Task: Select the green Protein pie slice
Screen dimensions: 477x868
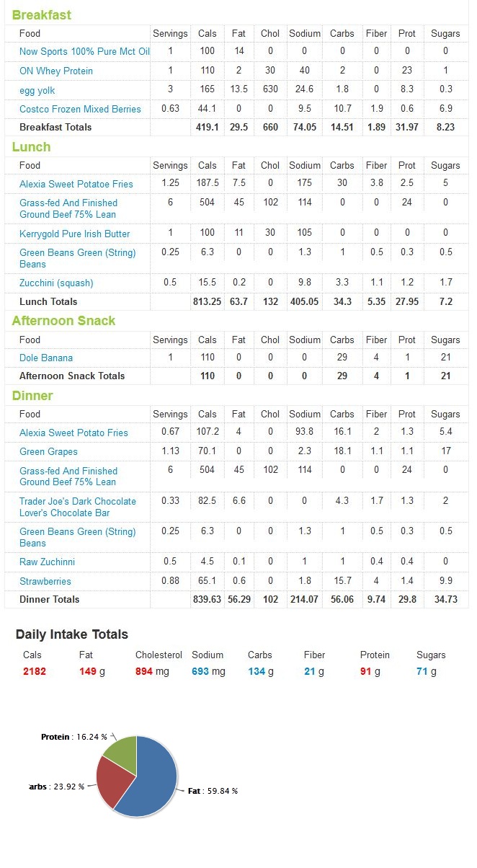Action: 122,753
